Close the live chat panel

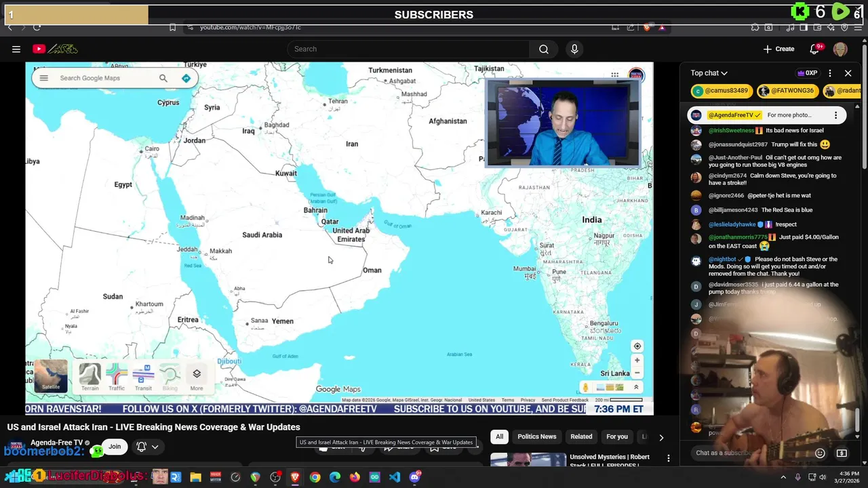click(848, 73)
